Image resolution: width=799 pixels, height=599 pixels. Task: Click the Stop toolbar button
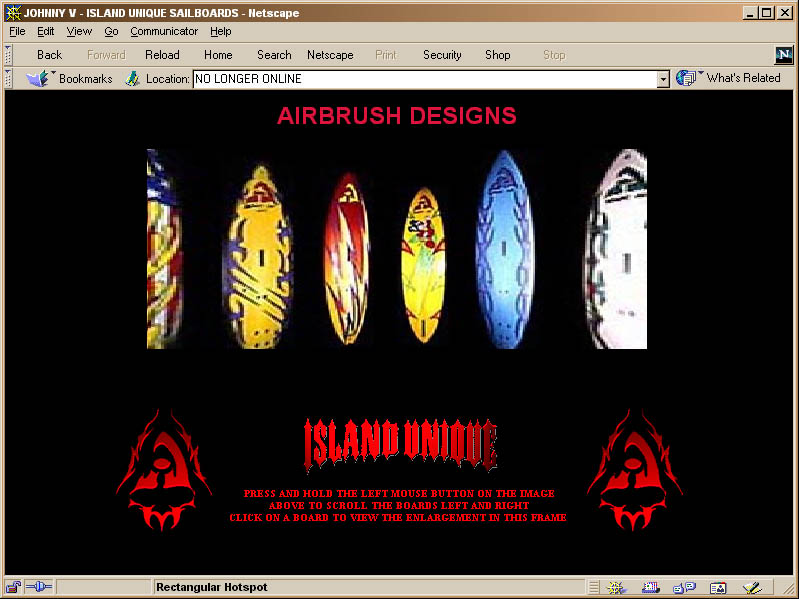(x=554, y=55)
